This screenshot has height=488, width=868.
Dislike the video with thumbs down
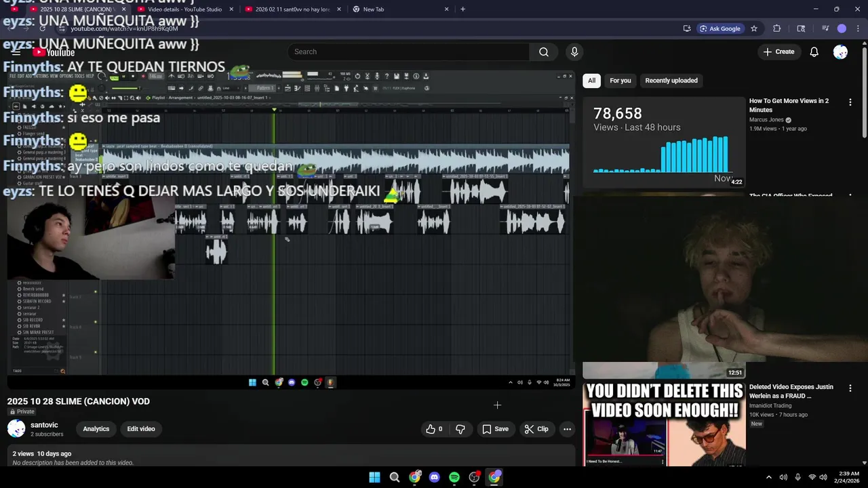(460, 429)
